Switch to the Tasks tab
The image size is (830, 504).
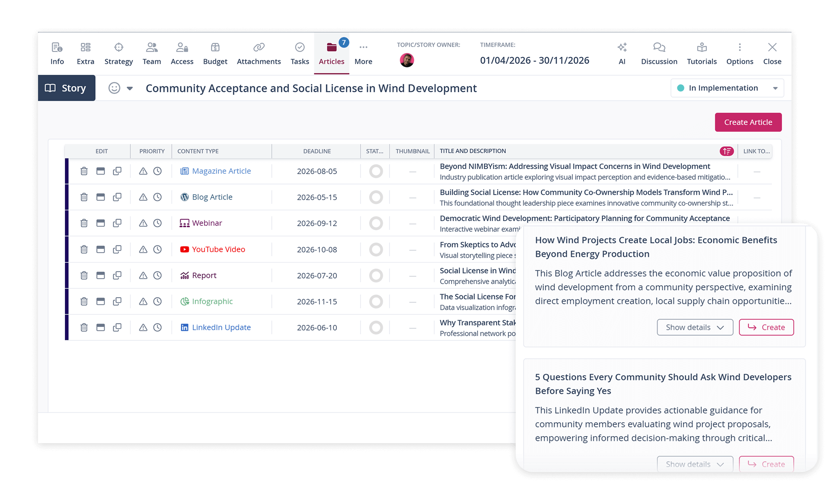[300, 53]
